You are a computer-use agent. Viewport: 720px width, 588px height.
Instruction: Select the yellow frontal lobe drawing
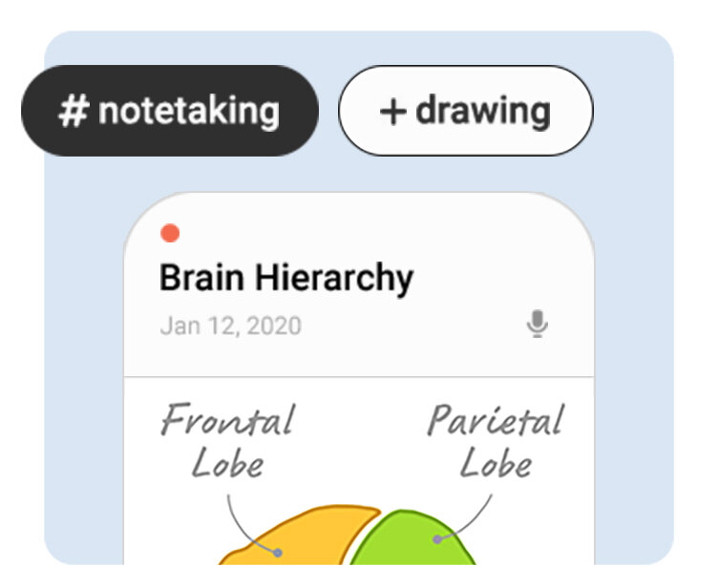point(306,539)
